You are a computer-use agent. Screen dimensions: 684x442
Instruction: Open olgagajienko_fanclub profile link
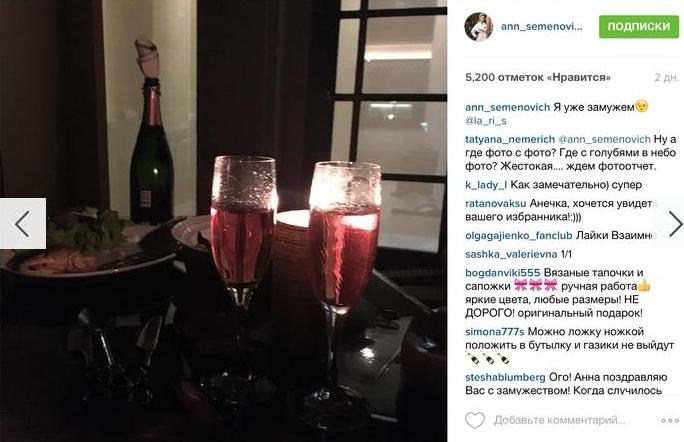point(519,236)
